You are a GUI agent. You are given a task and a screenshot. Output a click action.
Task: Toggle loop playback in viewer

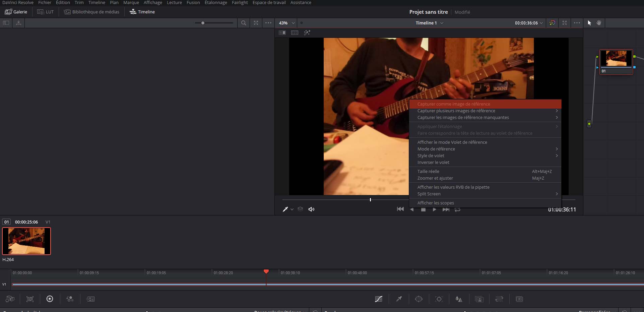(x=457, y=209)
